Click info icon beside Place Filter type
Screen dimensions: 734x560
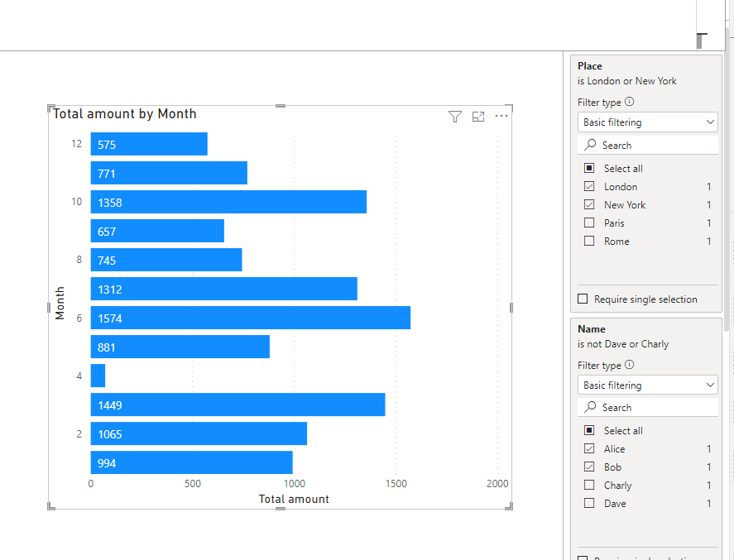[629, 102]
